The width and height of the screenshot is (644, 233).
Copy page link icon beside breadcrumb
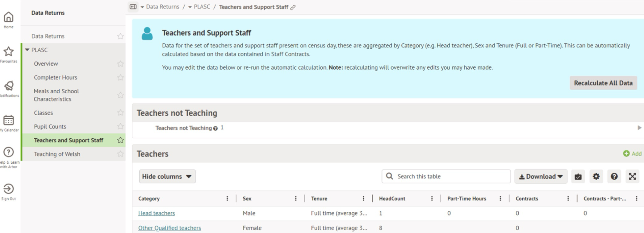click(293, 7)
